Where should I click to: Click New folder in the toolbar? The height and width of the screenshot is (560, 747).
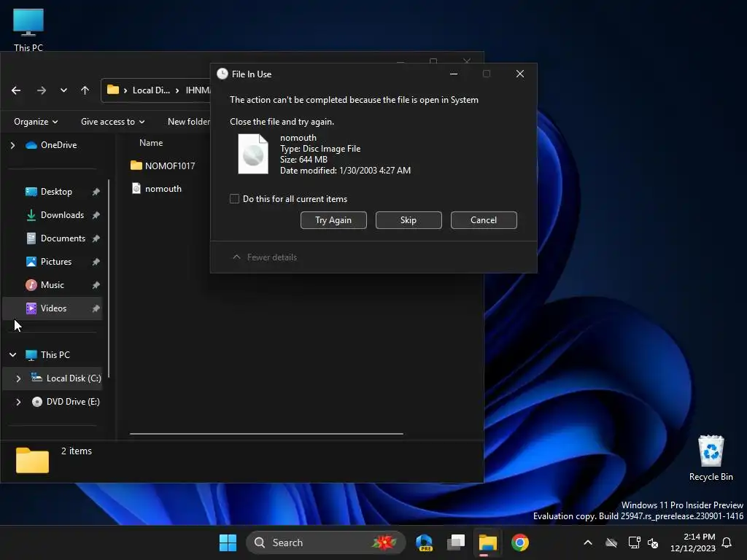pyautogui.click(x=189, y=122)
